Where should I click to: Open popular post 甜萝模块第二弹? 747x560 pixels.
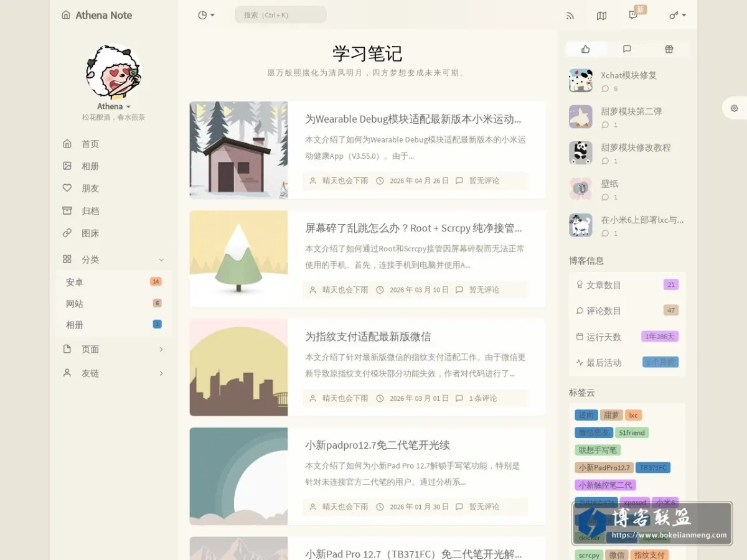point(631,111)
